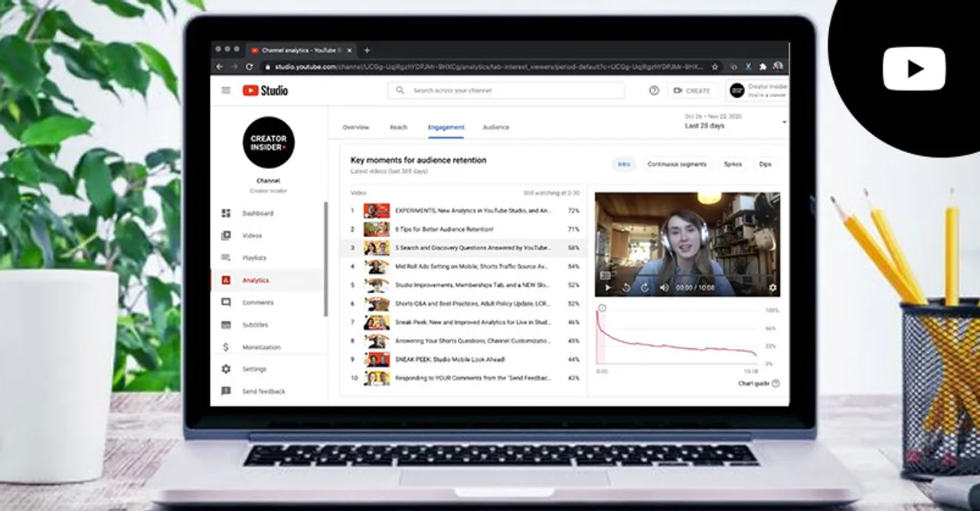This screenshot has height=511, width=980.
Task: Click the browser address bar
Action: tap(492, 67)
